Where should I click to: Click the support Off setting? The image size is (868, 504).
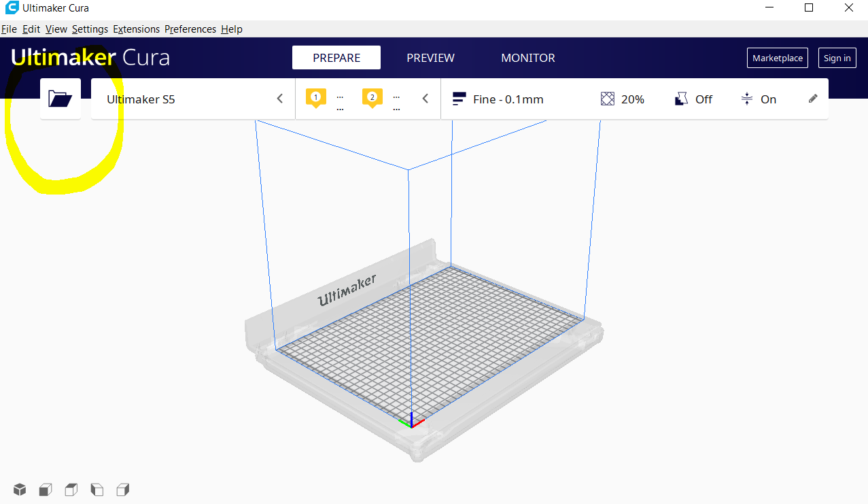coord(704,99)
